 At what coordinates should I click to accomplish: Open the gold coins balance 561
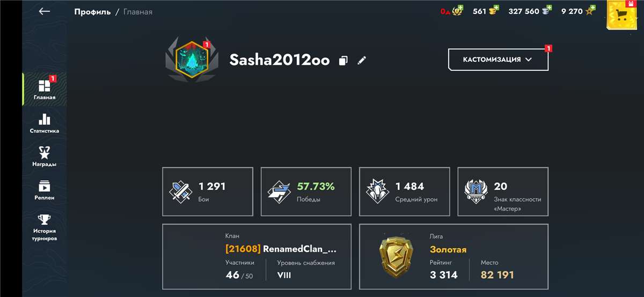point(486,11)
